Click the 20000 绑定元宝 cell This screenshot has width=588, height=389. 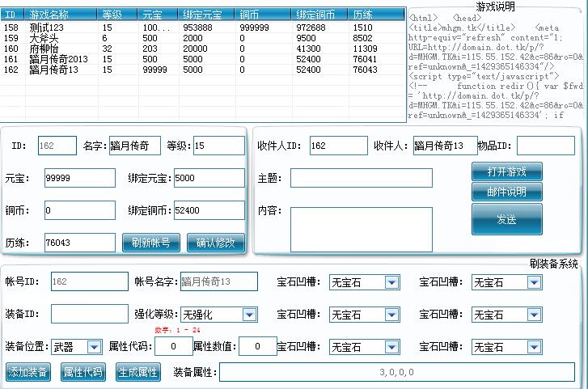[195, 49]
